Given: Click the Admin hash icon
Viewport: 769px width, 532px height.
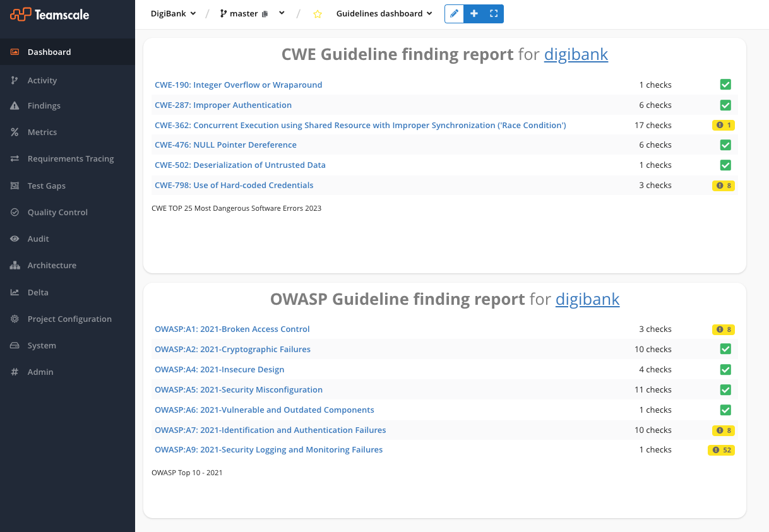Looking at the screenshot, I should coord(15,372).
